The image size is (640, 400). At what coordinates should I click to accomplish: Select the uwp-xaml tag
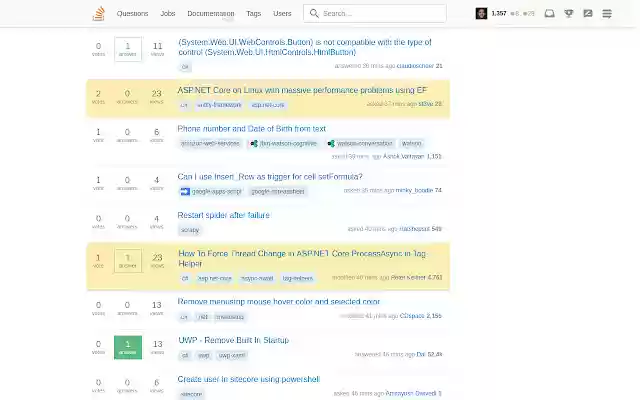pyautogui.click(x=232, y=356)
